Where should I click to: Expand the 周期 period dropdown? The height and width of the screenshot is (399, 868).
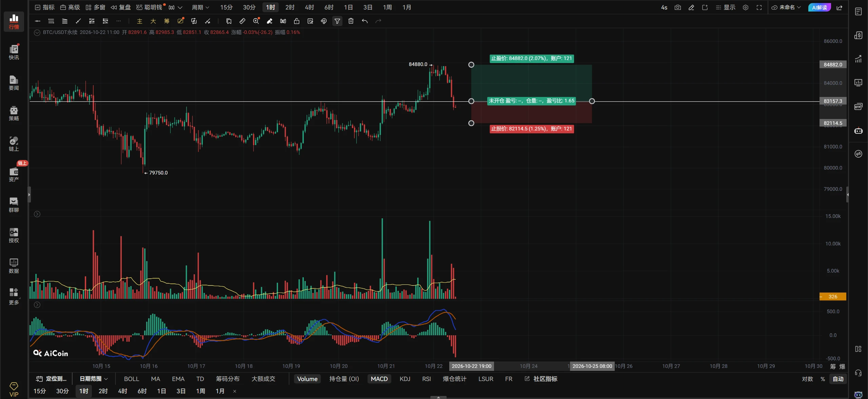point(200,7)
